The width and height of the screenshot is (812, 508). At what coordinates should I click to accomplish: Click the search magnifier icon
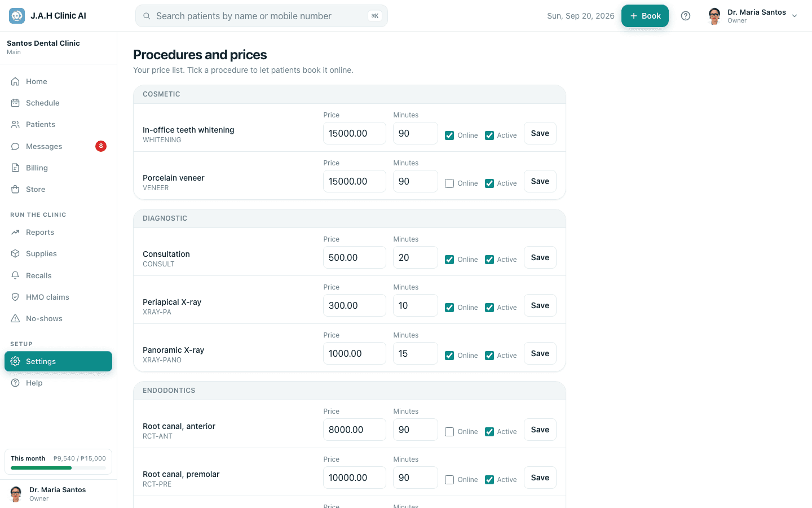(x=147, y=16)
